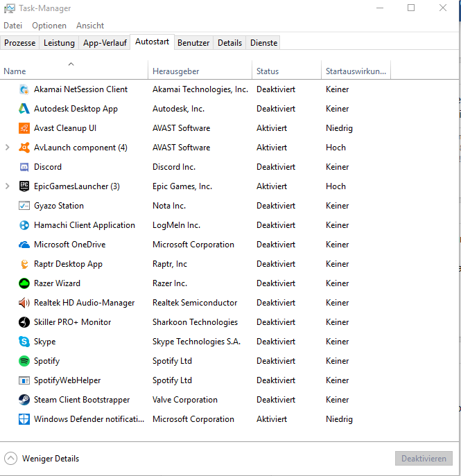Select the Avast Cleanup UI entry
The image size is (461, 476).
point(65,128)
